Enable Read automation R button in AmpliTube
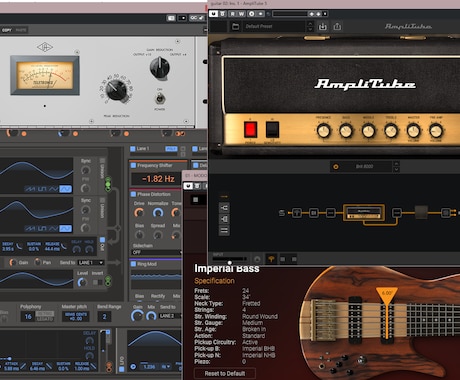Viewport: 460px width, 380px height. point(232,14)
